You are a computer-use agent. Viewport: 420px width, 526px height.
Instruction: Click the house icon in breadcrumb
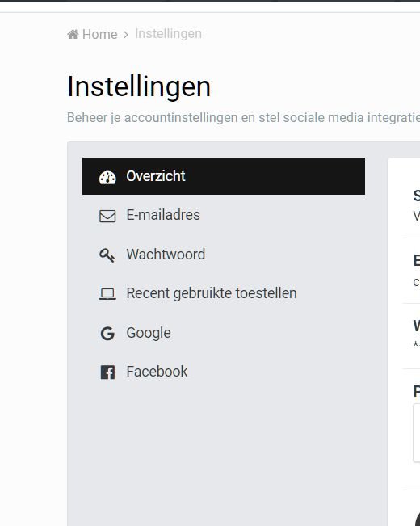pos(73,34)
